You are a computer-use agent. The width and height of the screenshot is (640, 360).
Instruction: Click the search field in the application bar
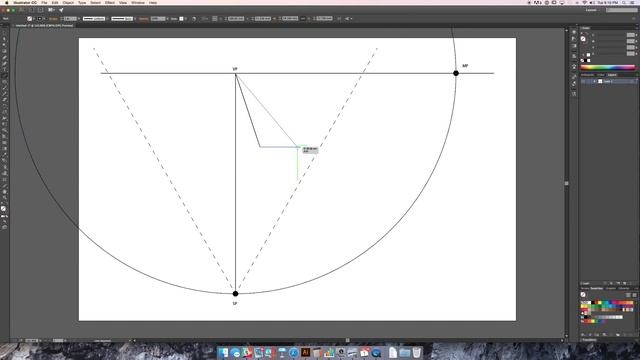[x=621, y=10]
